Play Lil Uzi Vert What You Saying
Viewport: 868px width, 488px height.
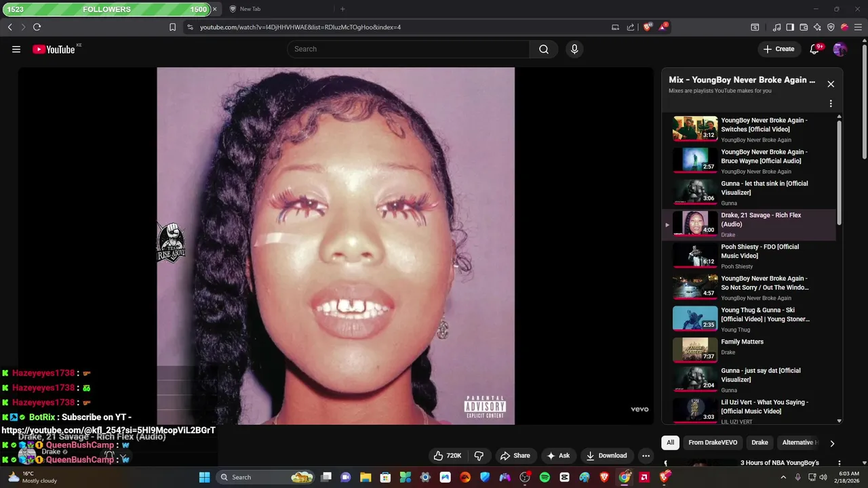749,411
